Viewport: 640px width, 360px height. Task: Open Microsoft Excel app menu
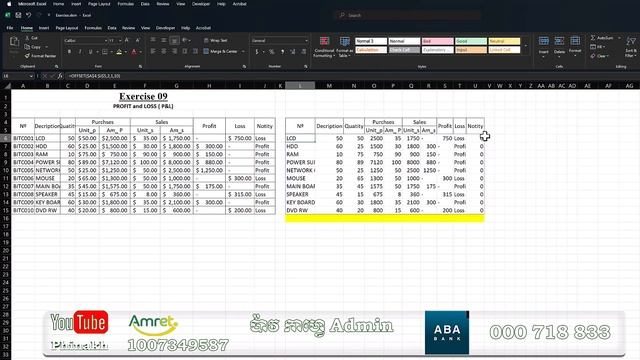(32, 4)
